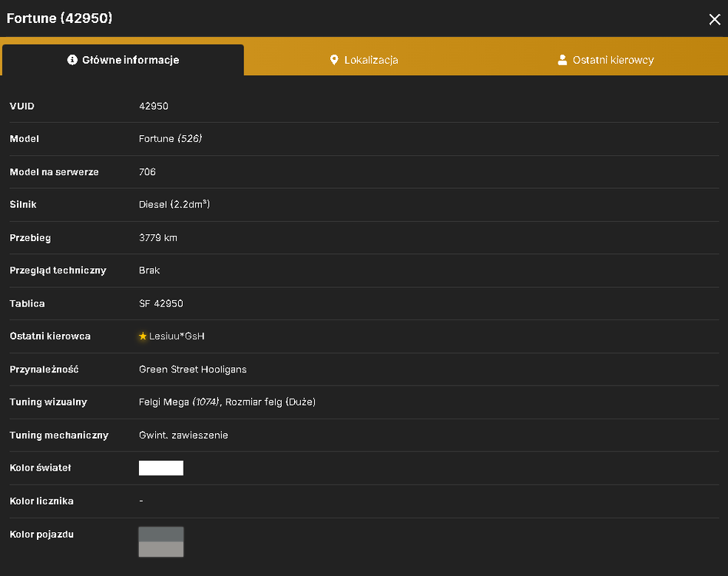
Task: Click the VUID value 42950
Action: [154, 106]
